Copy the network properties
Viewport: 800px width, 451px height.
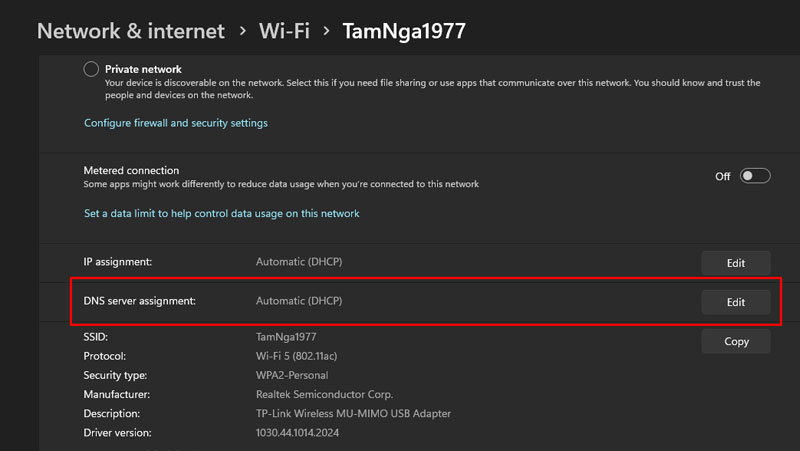pos(736,341)
